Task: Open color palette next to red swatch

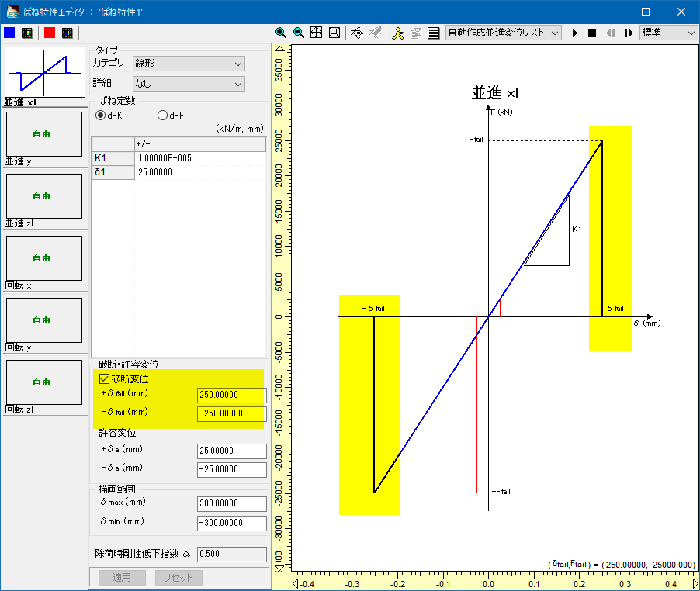Action: pyautogui.click(x=67, y=33)
